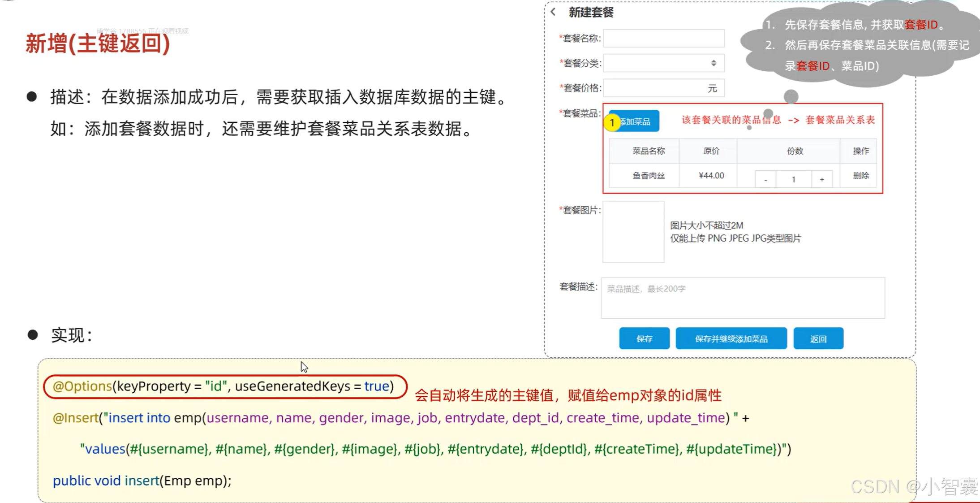Decrease 份数 using the - stepper

[765, 179]
